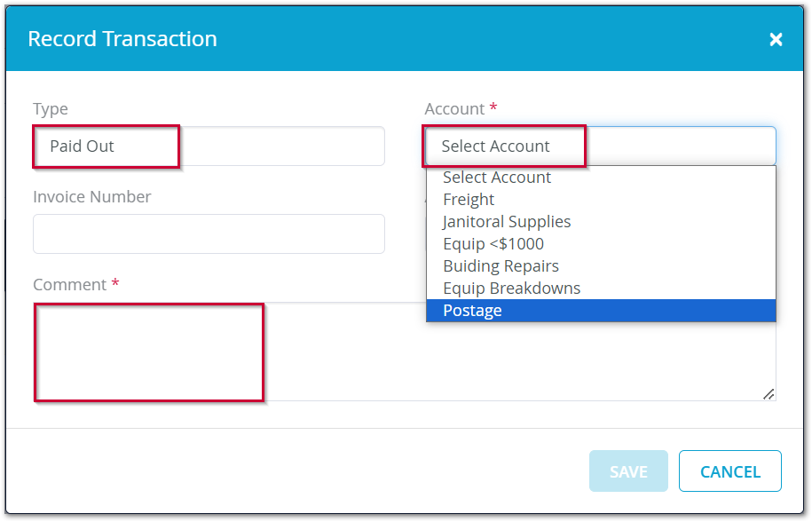The width and height of the screenshot is (812, 522).
Task: Choose the Select Account placeholder option in list
Action: [x=497, y=178]
